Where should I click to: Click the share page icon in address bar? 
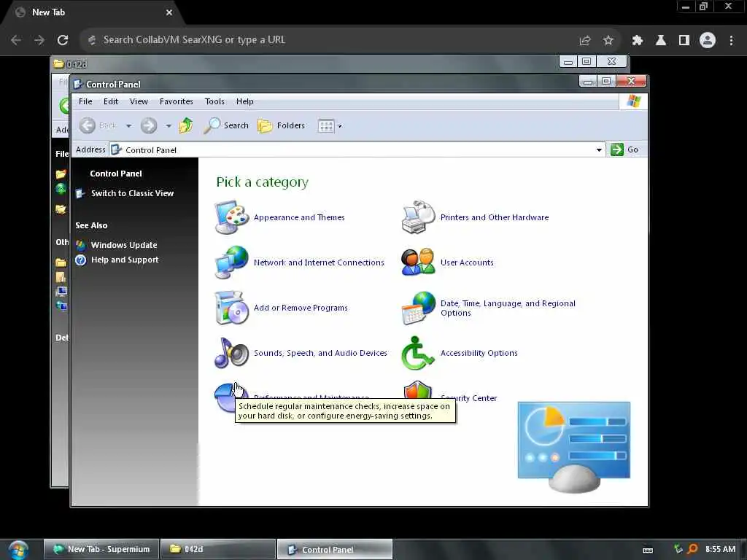coord(585,41)
